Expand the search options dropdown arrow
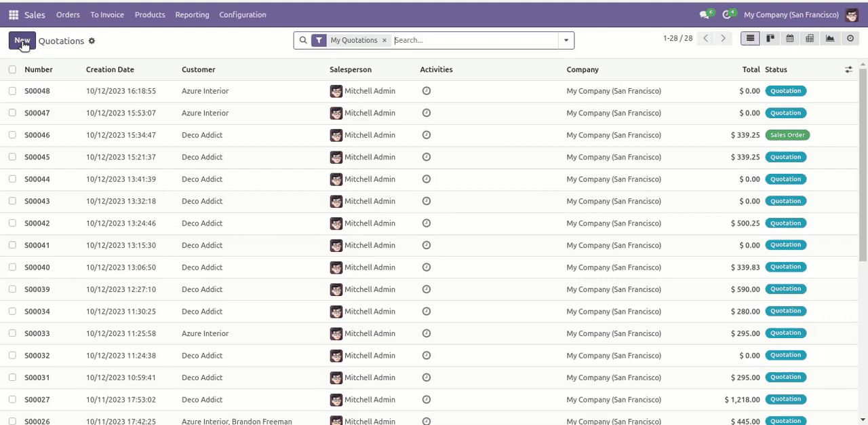Screen dimensions: 868x425 coord(566,40)
